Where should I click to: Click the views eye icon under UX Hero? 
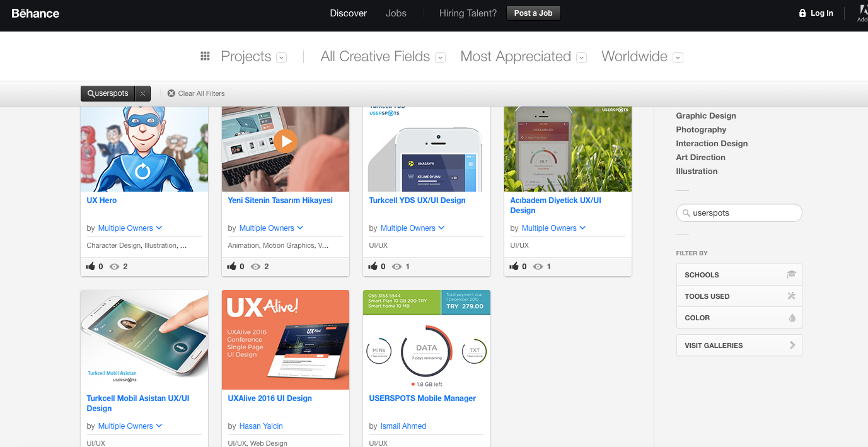coord(115,267)
